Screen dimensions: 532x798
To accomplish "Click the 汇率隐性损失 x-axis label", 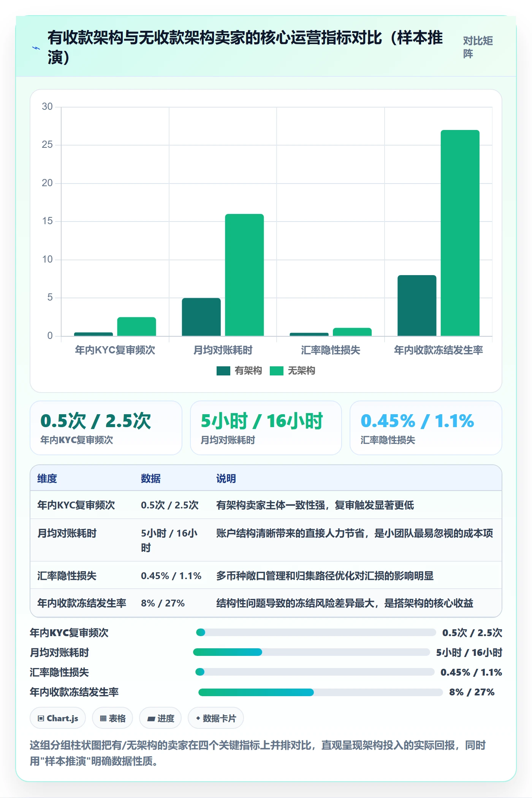I will 331,350.
